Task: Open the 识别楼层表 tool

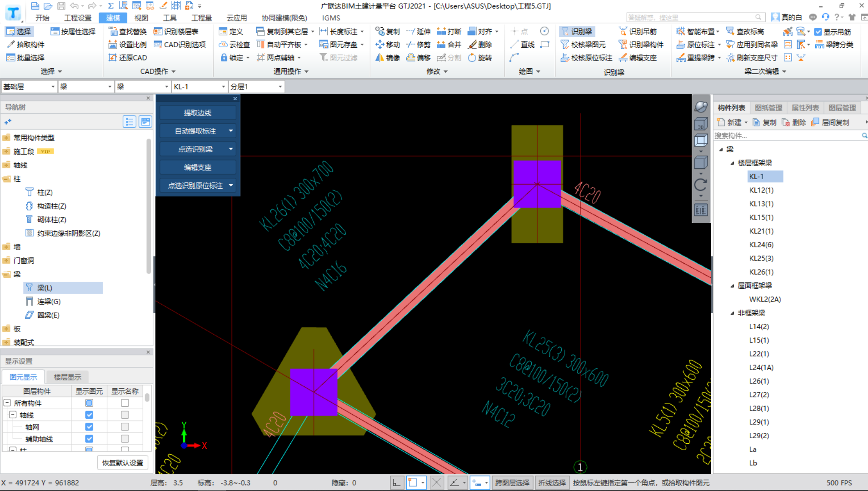Action: (176, 31)
